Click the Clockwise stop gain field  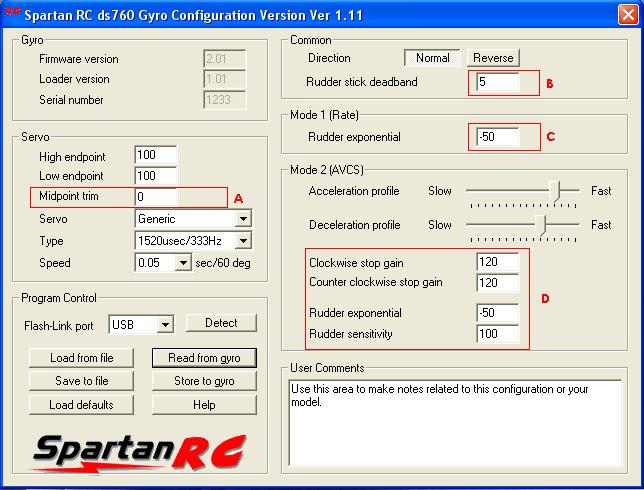(x=497, y=262)
